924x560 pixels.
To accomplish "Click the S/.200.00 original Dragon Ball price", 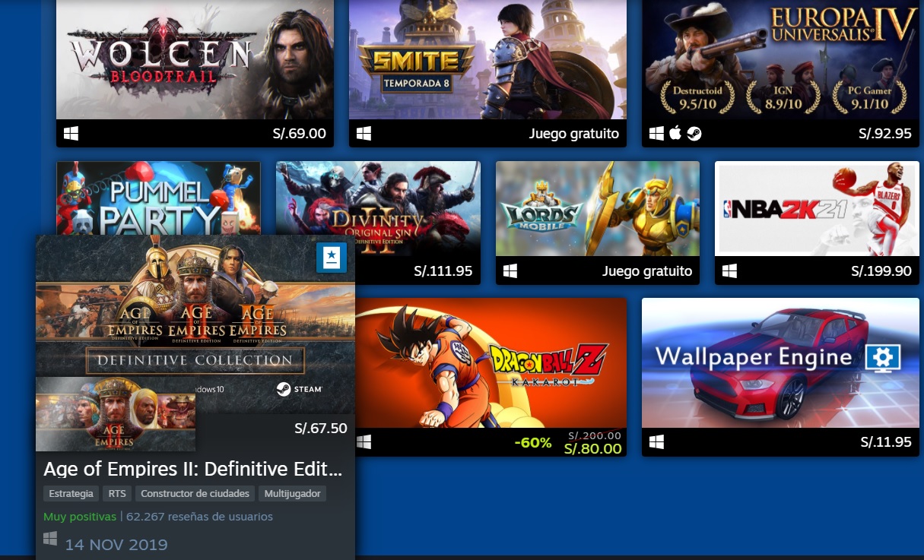I will pos(595,435).
